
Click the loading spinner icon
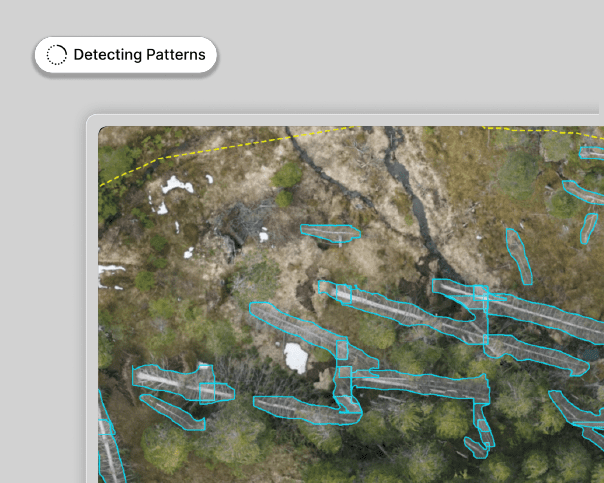(x=57, y=55)
